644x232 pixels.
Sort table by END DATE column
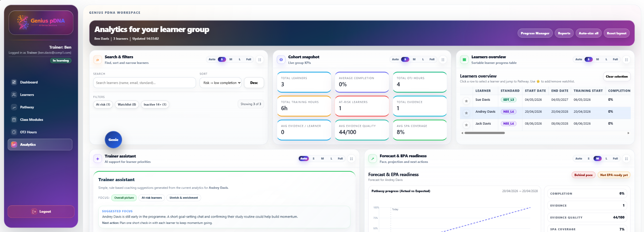(x=560, y=91)
